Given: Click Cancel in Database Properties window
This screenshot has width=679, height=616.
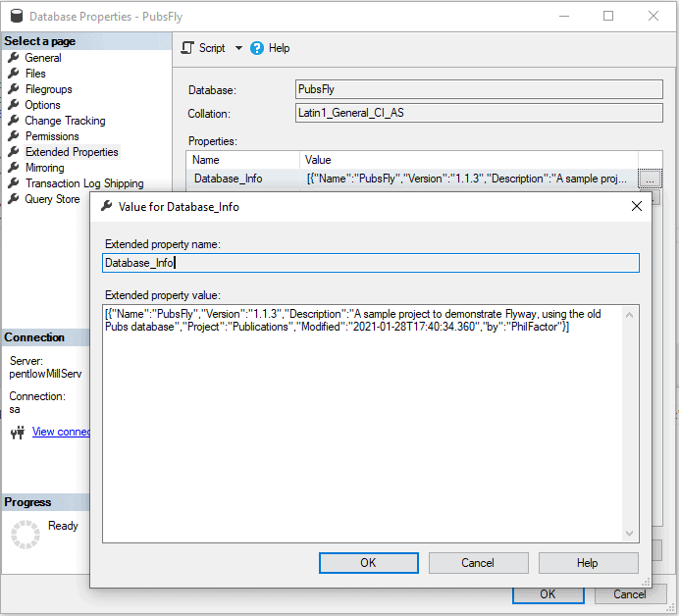Looking at the screenshot, I should pyautogui.click(x=630, y=594).
